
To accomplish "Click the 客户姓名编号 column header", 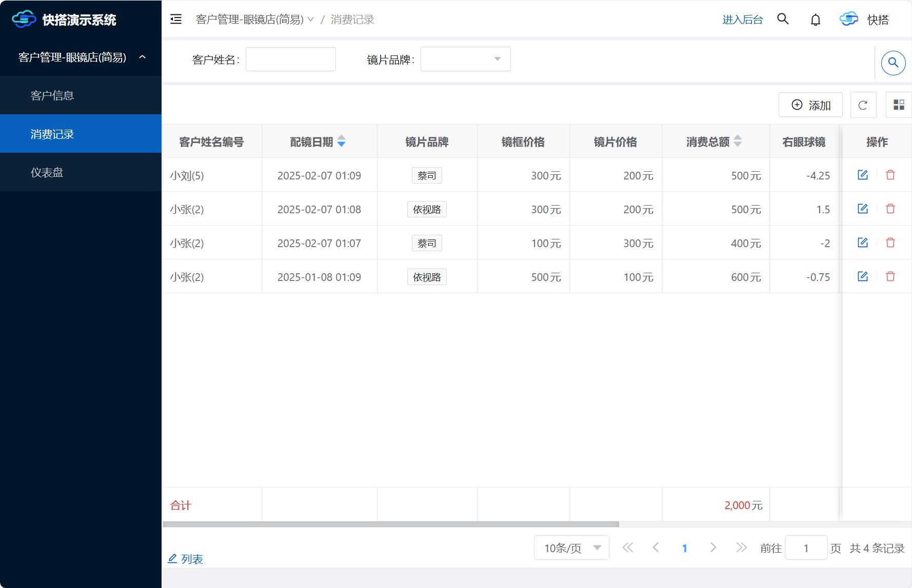I will point(211,141).
